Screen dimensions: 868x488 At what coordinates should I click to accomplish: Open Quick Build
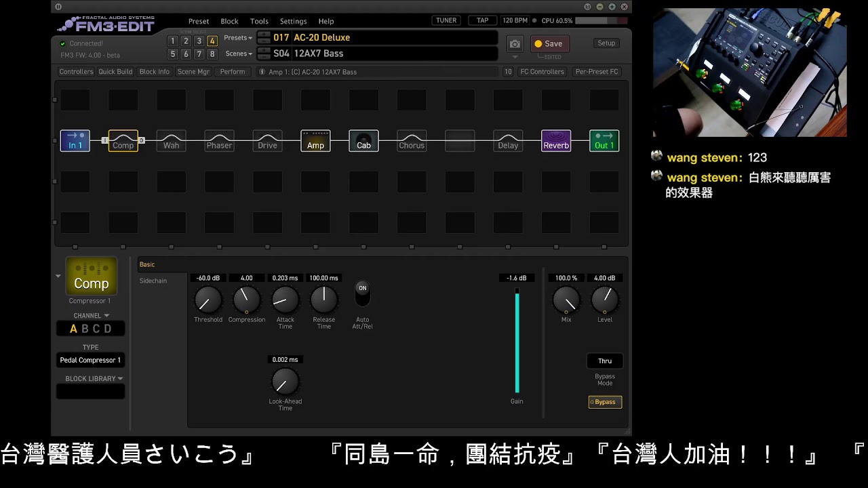pyautogui.click(x=115, y=72)
